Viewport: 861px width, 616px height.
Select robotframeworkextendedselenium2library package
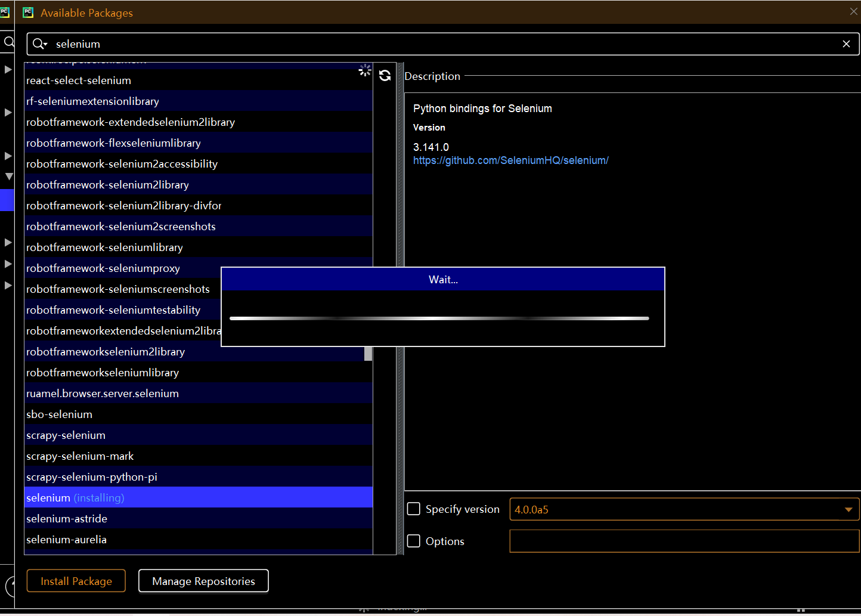click(x=123, y=330)
